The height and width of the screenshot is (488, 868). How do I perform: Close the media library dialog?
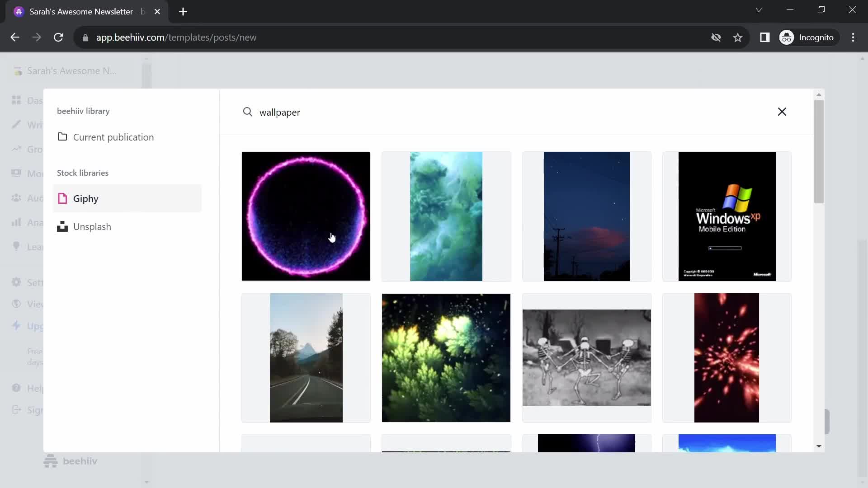pos(782,112)
